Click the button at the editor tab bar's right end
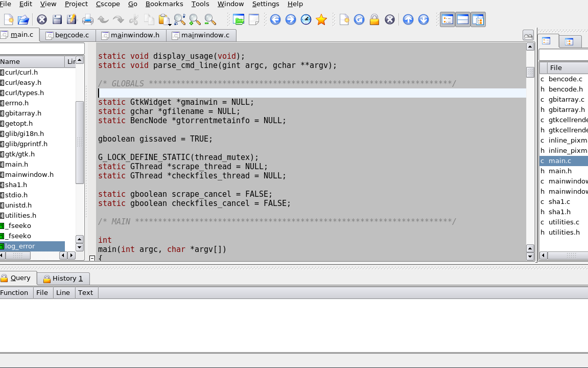Viewport: 588px width, 368px height. point(528,35)
